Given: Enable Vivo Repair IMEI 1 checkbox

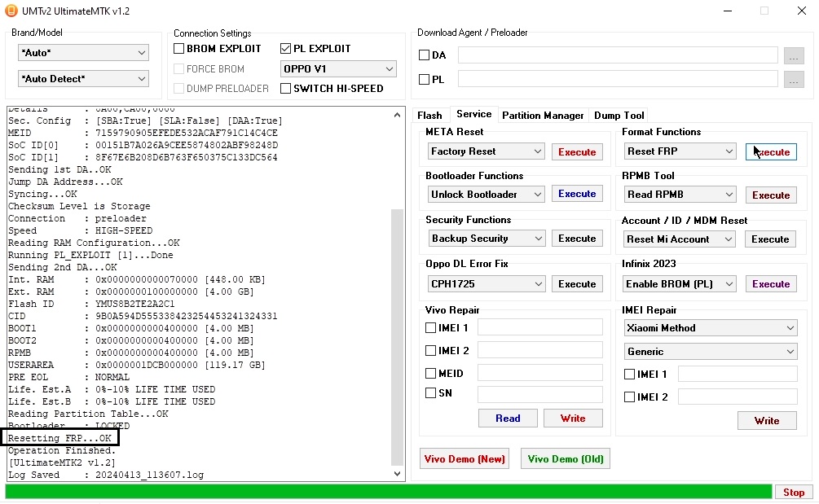Looking at the screenshot, I should (x=430, y=327).
